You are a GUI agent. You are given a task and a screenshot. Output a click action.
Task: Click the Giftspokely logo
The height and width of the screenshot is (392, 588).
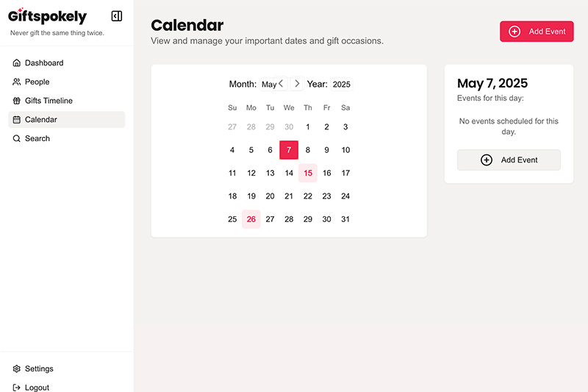pos(47,15)
